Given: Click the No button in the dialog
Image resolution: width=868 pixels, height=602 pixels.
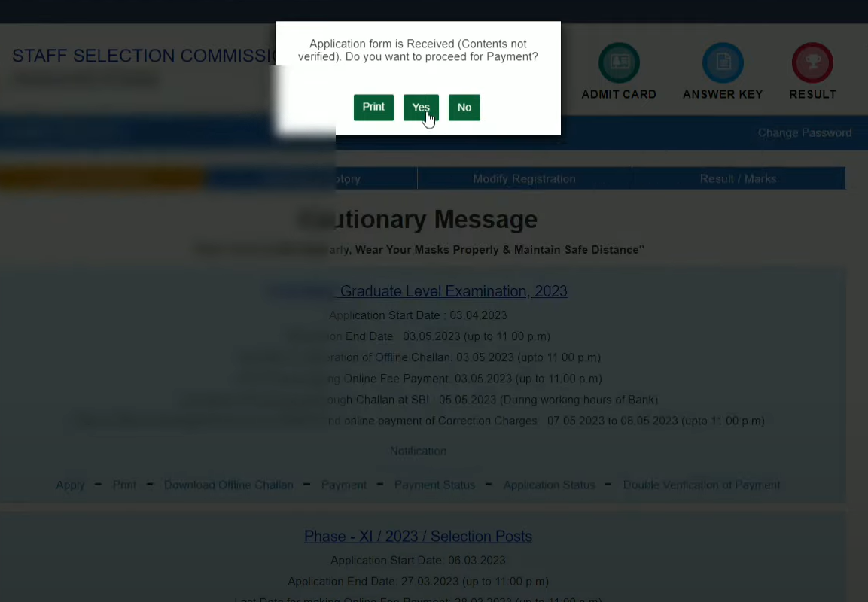Looking at the screenshot, I should tap(464, 108).
